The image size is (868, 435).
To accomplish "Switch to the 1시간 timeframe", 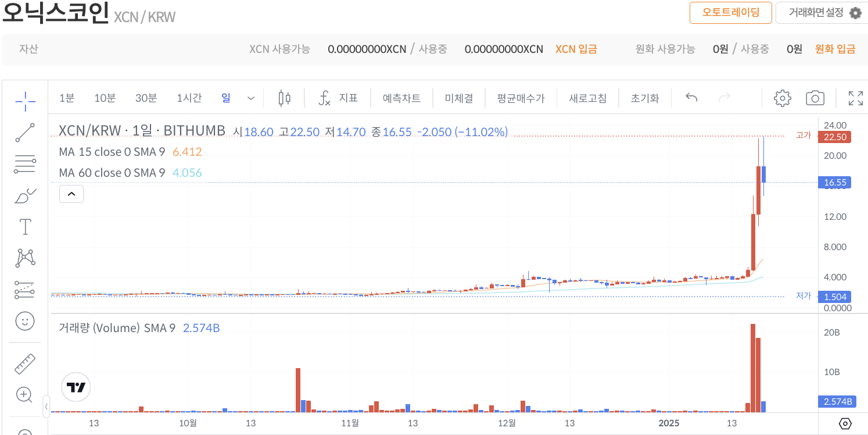I will [x=189, y=98].
